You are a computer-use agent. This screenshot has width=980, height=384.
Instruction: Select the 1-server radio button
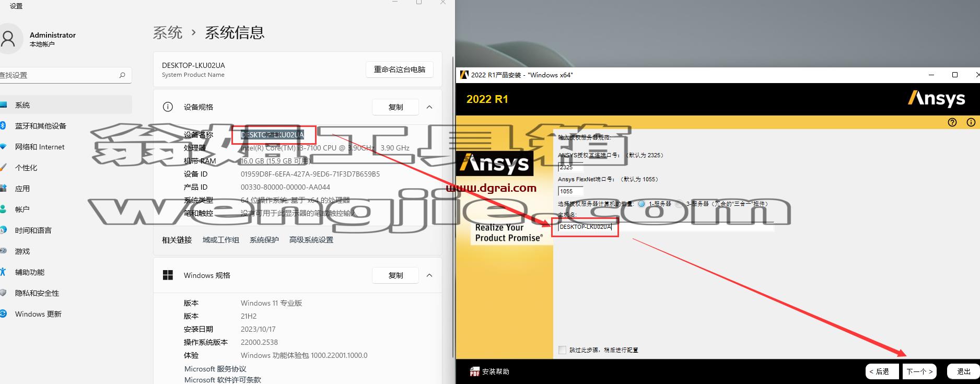coord(641,204)
